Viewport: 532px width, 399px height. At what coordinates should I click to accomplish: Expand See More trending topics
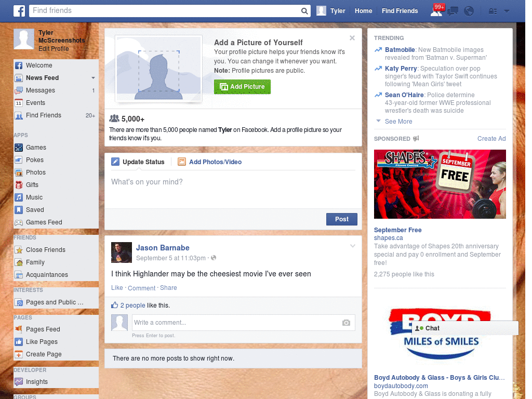(398, 122)
